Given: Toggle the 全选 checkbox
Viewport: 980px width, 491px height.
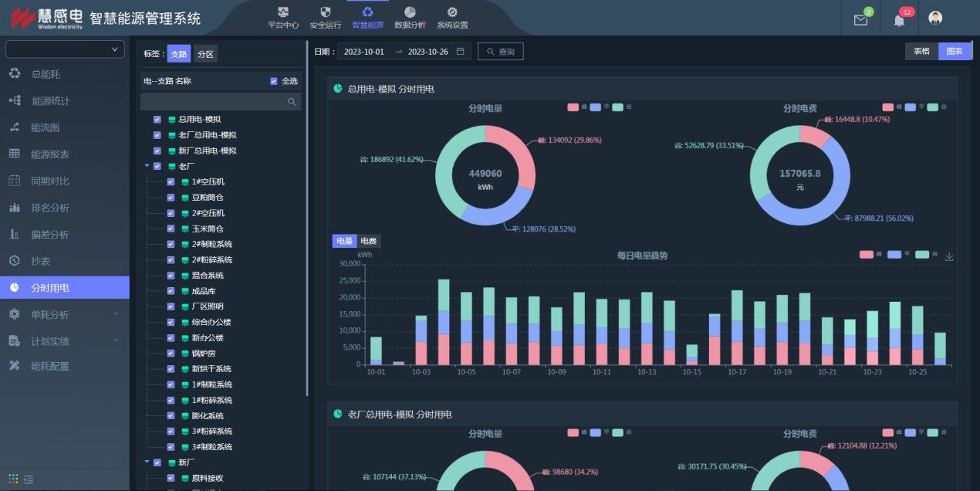Looking at the screenshot, I should (274, 81).
